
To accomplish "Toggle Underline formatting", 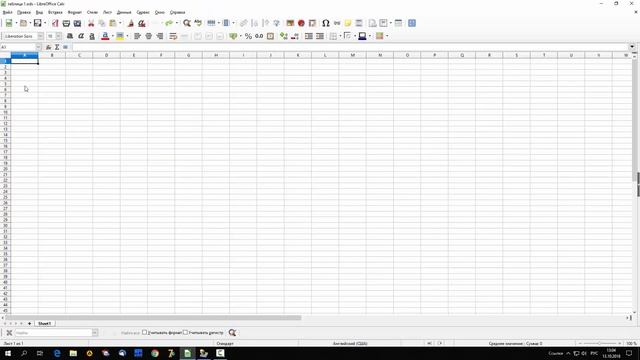I will [x=92, y=36].
